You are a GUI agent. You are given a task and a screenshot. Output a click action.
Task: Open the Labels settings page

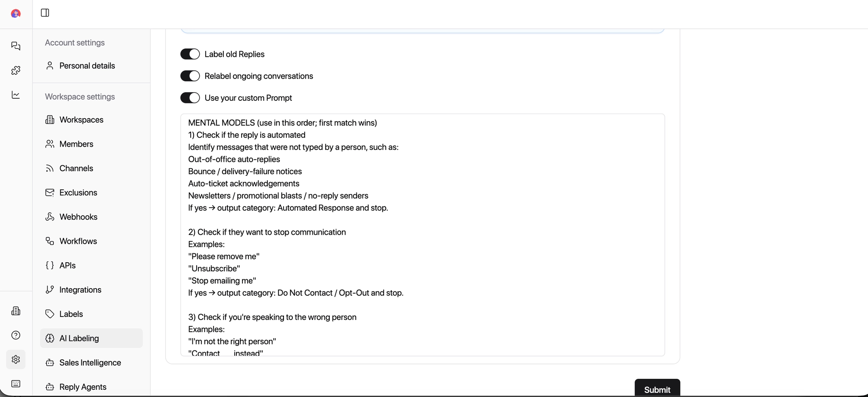point(71,314)
